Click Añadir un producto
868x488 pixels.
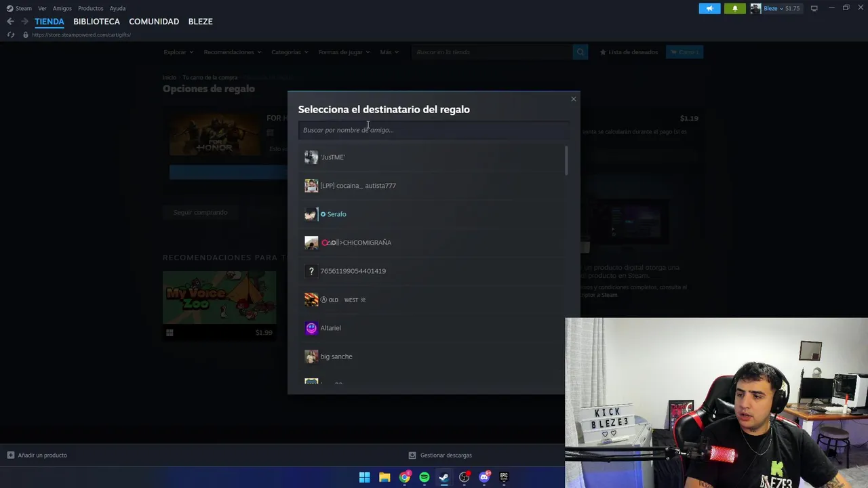37,455
